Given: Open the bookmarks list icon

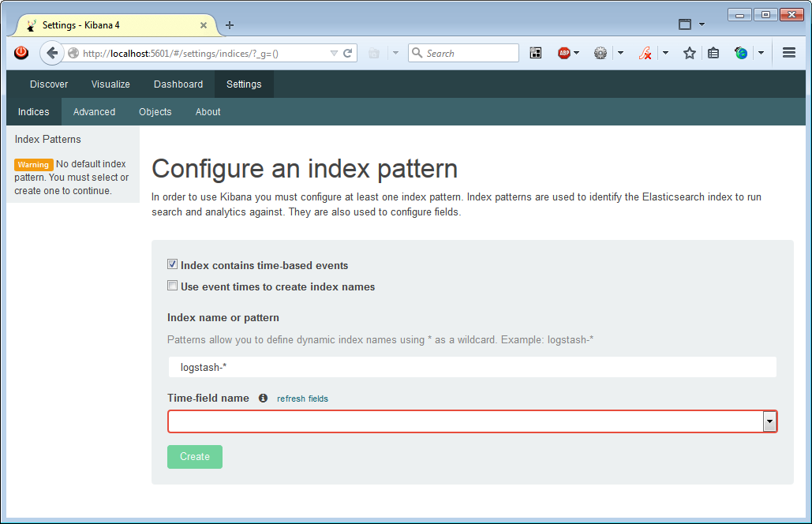Looking at the screenshot, I should [x=713, y=53].
